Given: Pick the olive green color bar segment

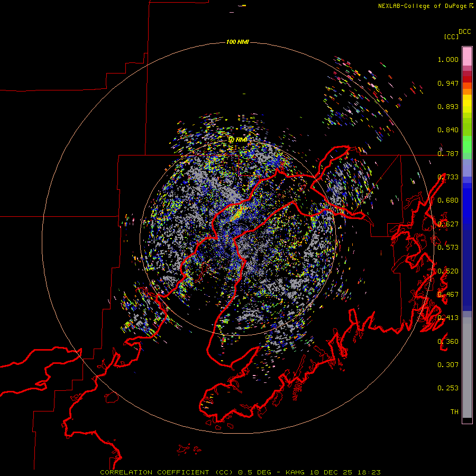Looking at the screenshot, I should tap(467, 127).
